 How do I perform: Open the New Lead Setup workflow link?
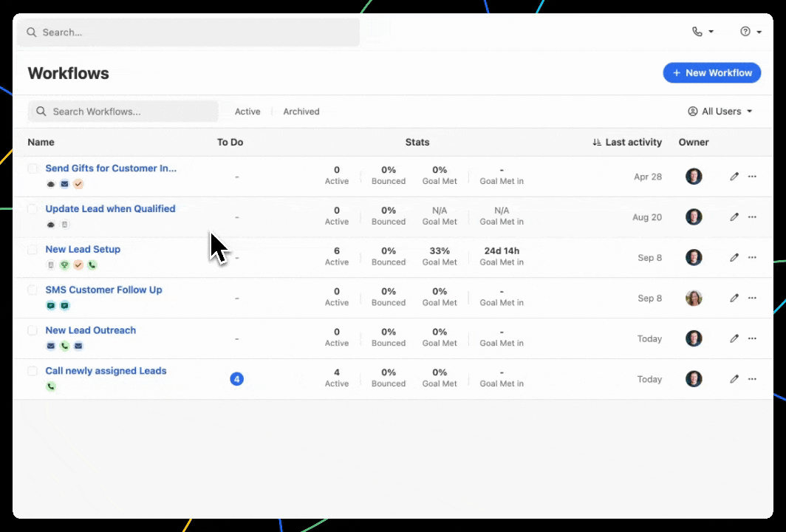(x=83, y=249)
